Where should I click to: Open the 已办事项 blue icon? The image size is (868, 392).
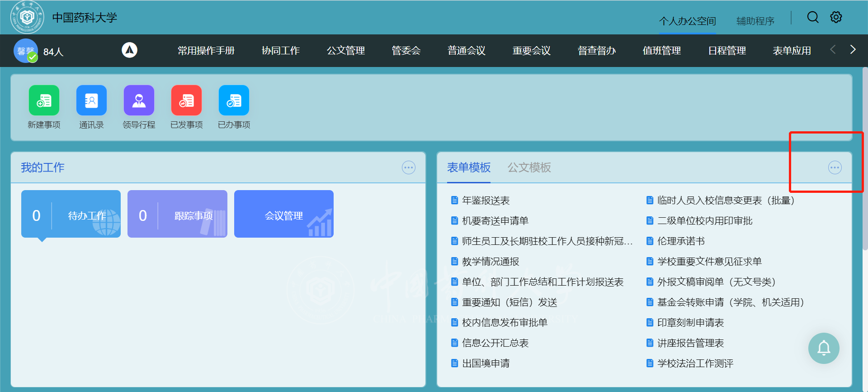coord(234,100)
